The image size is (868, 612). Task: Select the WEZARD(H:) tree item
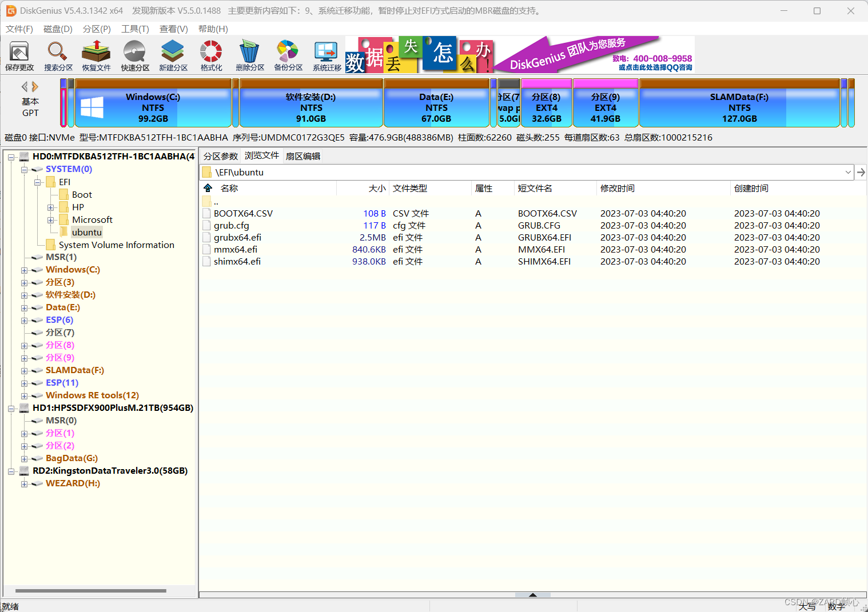click(73, 483)
